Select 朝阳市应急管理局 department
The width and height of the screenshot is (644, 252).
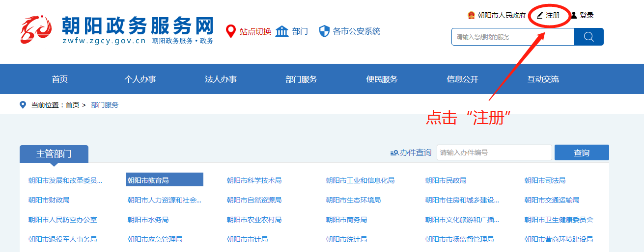(155, 239)
